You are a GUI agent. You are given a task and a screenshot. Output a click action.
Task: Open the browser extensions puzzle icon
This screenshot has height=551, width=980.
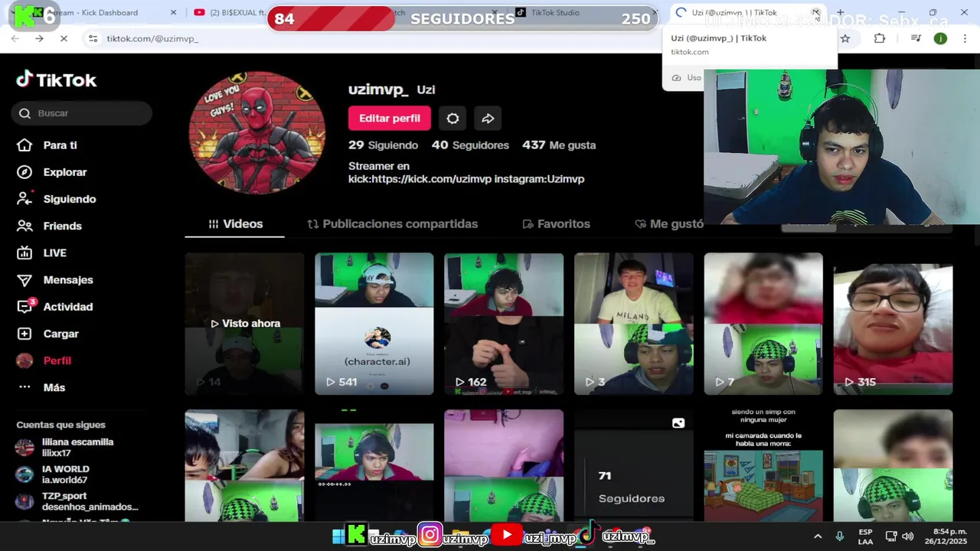880,38
